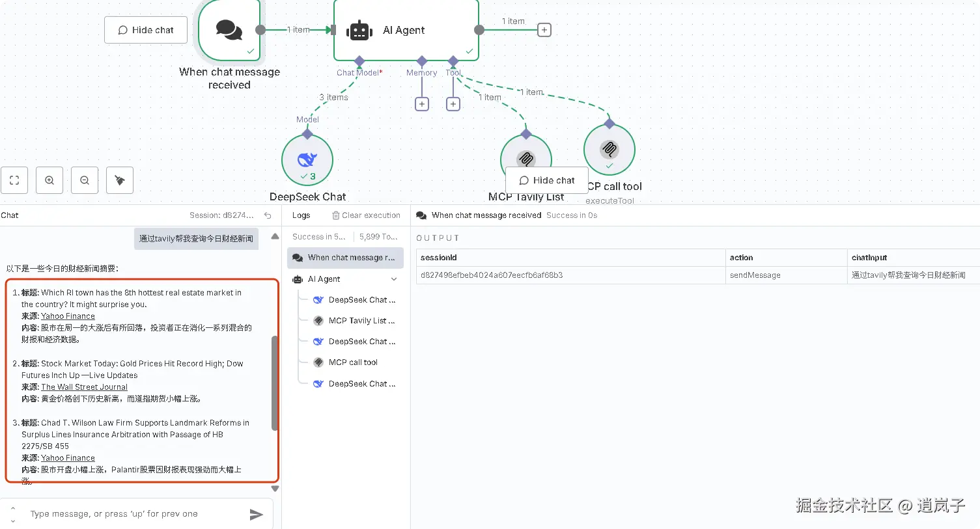Click the reset session icon
This screenshot has width=980, height=529.
pos(268,215)
